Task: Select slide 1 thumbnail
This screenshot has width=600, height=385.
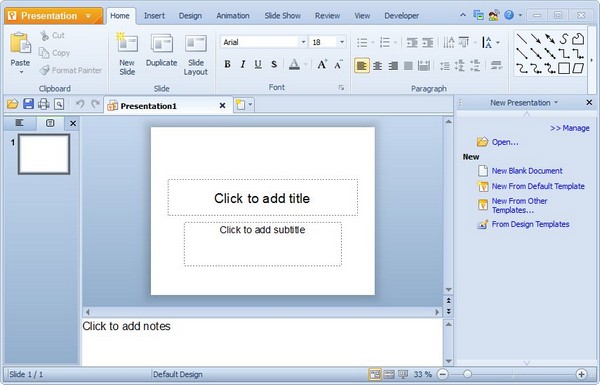Action: click(44, 154)
